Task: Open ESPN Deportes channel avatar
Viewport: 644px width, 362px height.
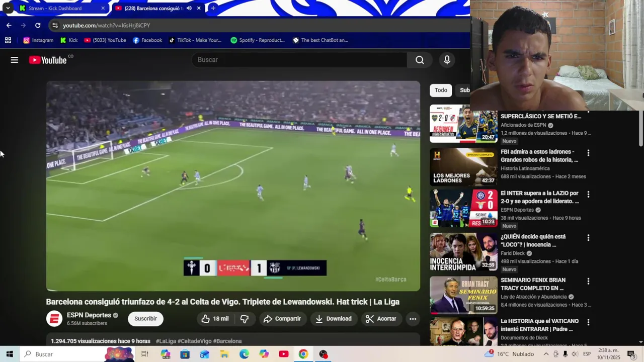Action: click(54, 319)
